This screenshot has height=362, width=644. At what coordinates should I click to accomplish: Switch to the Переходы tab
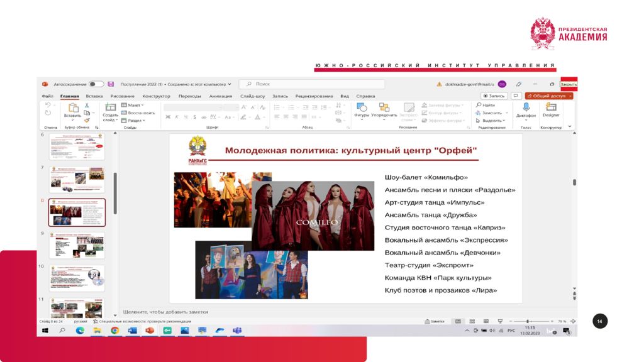click(x=190, y=96)
